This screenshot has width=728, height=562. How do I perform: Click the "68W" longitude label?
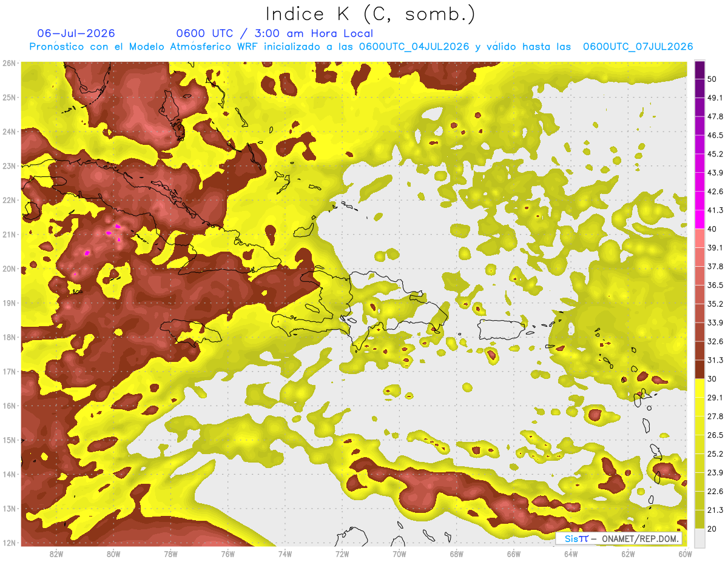tap(456, 554)
